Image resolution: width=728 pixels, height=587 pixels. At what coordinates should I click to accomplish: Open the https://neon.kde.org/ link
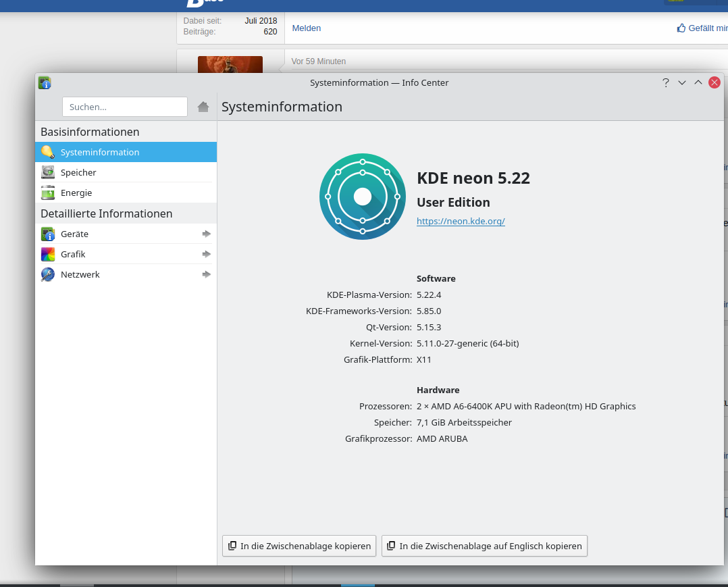click(461, 221)
